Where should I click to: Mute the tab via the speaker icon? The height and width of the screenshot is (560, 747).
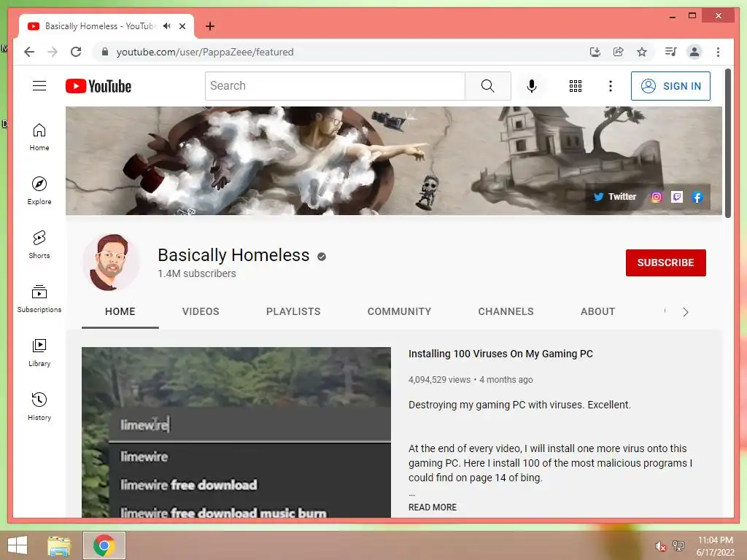point(167,26)
